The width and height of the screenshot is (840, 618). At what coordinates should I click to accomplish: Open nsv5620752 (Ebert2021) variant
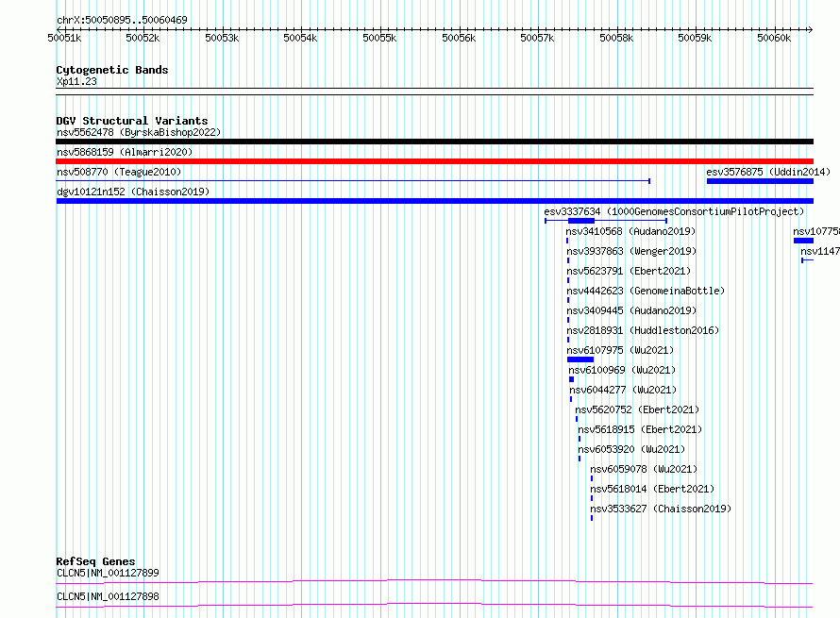[x=637, y=409]
